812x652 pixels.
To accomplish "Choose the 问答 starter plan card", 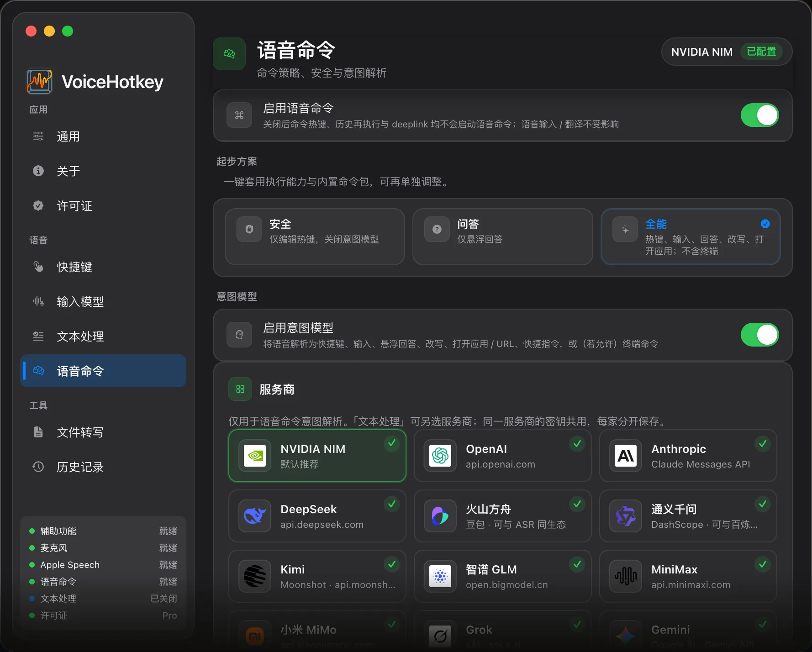I will coord(502,237).
